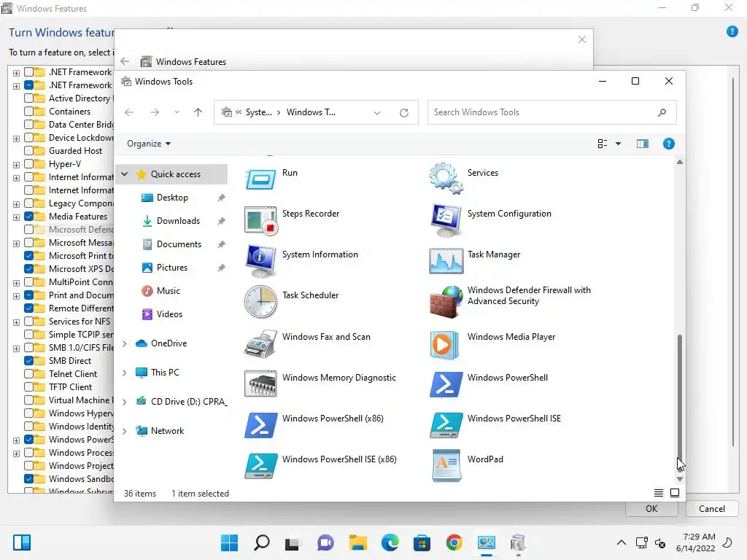
Task: Expand the OneDrive navigation node
Action: point(124,343)
